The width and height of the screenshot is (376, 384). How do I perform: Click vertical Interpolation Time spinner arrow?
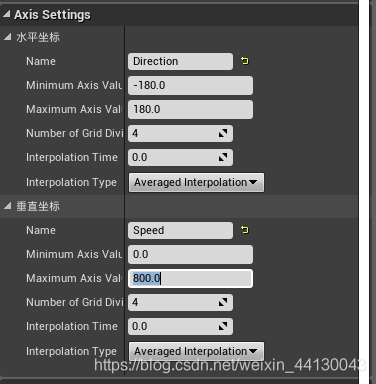point(223,326)
